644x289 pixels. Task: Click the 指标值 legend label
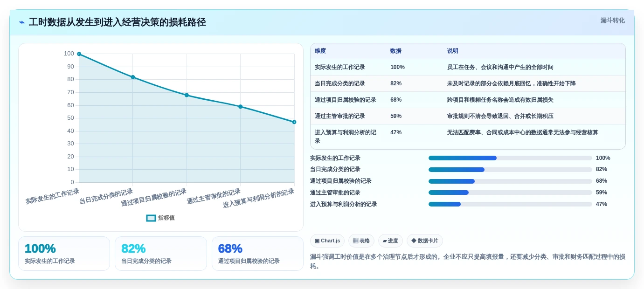(166, 218)
